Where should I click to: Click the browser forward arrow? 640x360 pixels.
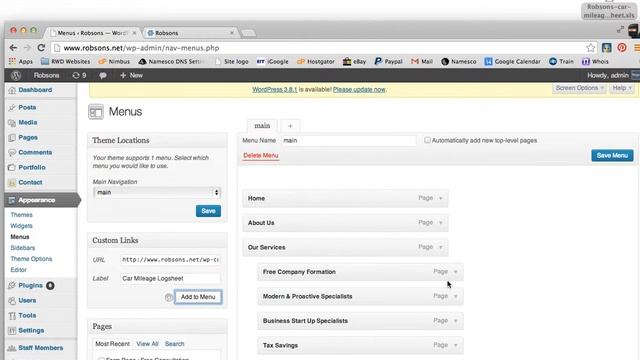[x=27, y=48]
